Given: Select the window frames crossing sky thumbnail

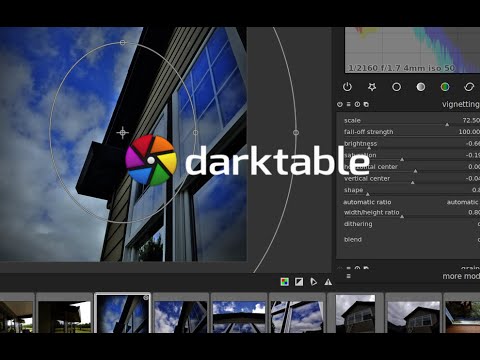Looking at the screenshot, I should (x=297, y=314).
